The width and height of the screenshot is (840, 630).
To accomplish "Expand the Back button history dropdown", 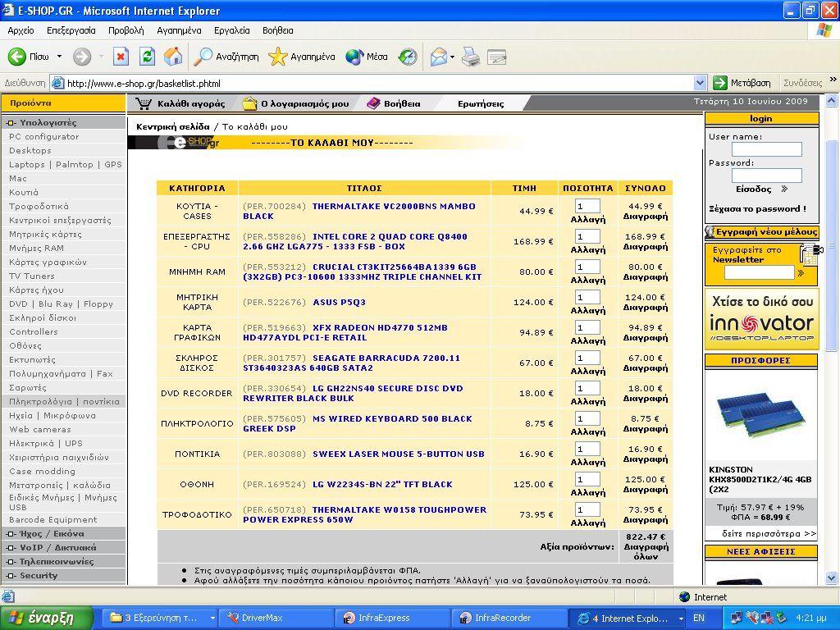I will [59, 57].
